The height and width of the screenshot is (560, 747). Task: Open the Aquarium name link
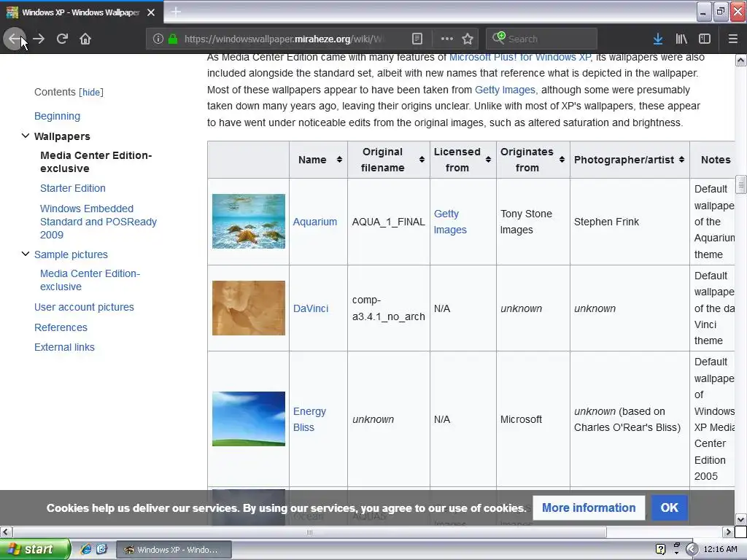tap(315, 222)
